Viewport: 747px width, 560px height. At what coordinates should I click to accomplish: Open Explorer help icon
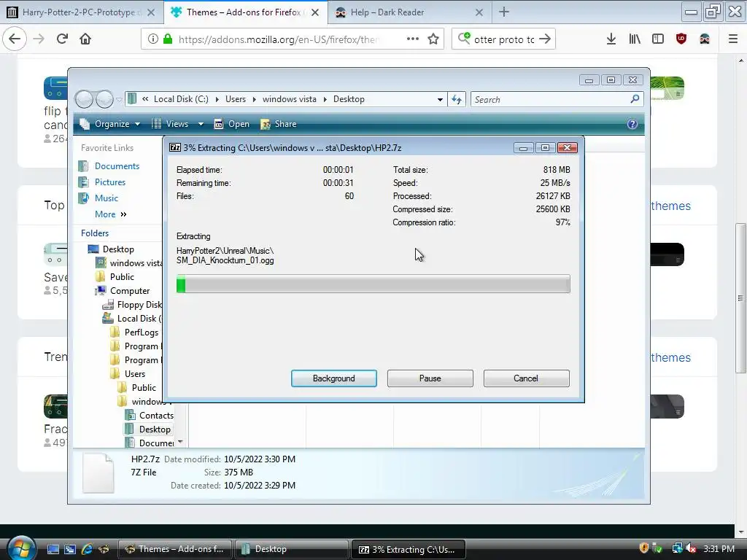click(x=632, y=124)
